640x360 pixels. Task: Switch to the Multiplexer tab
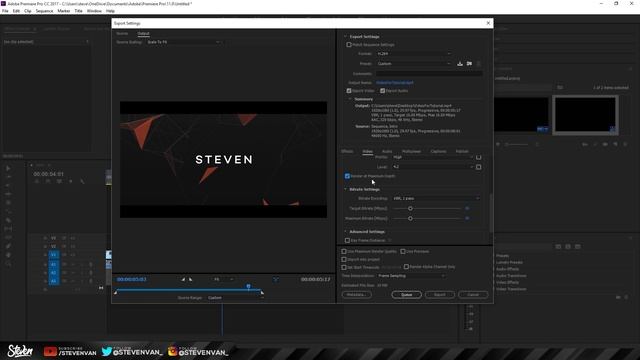pyautogui.click(x=411, y=151)
